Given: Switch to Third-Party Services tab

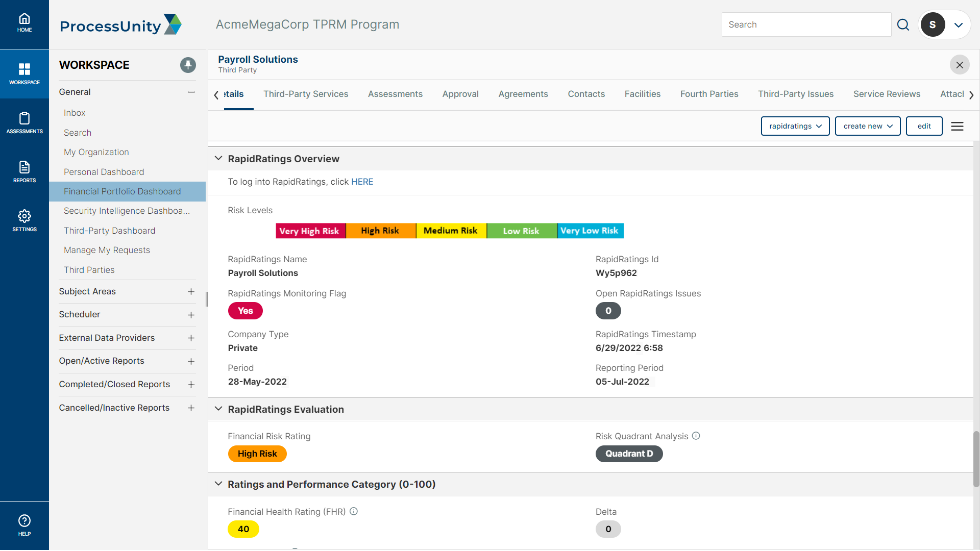Looking at the screenshot, I should [x=306, y=93].
